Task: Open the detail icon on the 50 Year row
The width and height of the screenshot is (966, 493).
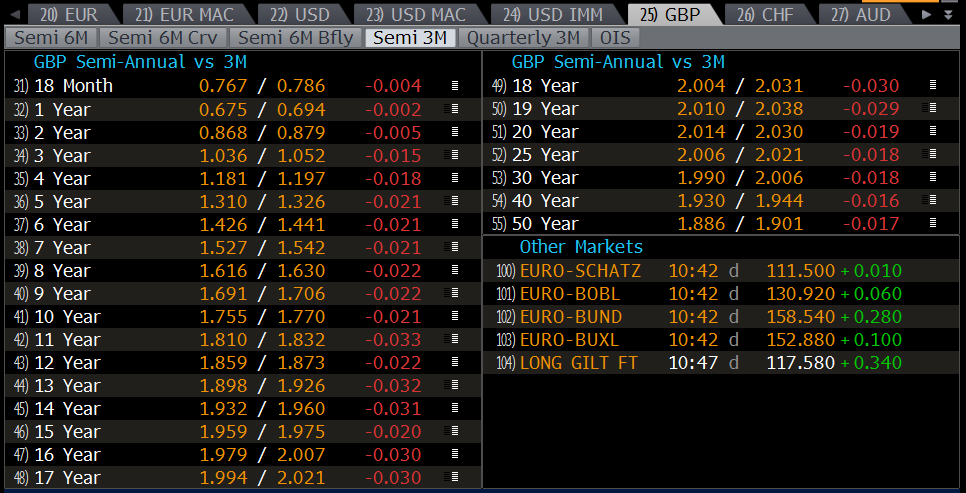Action: click(x=933, y=224)
